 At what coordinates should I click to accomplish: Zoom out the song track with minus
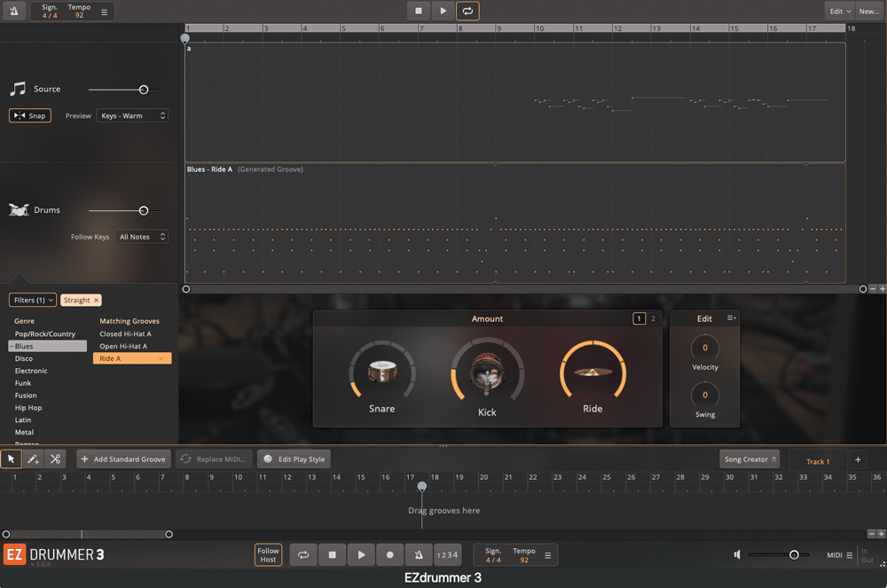(x=872, y=534)
